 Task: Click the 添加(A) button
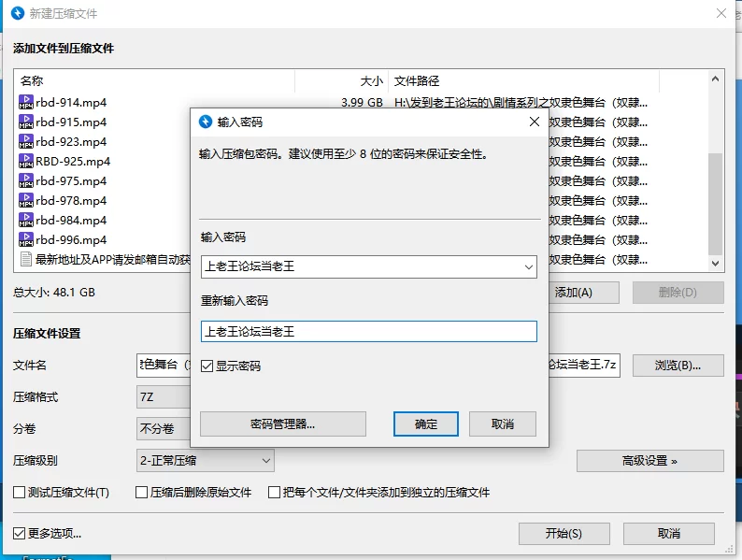(x=583, y=293)
